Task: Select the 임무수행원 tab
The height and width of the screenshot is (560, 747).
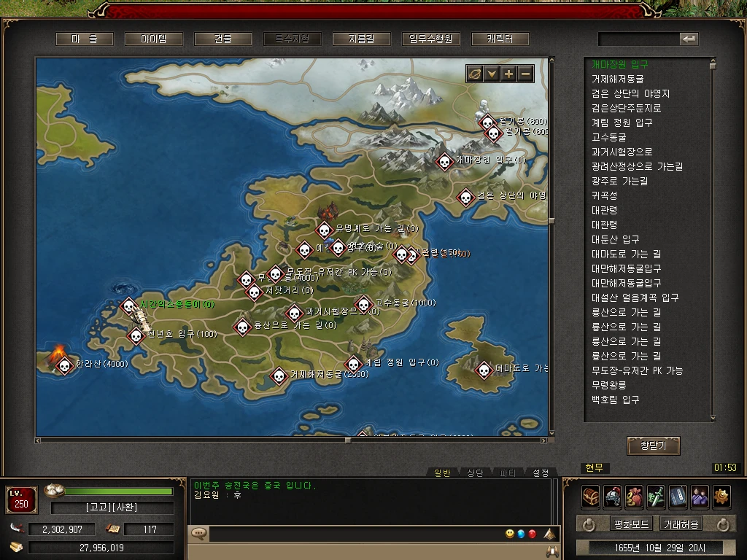Action: tap(430, 39)
